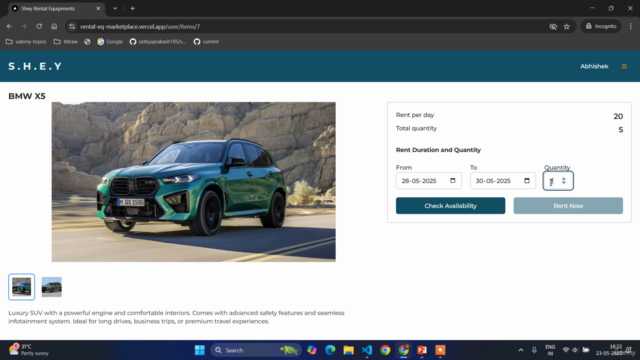Open the taskbar clock and date
This screenshot has width=640, height=360.
(610, 350)
